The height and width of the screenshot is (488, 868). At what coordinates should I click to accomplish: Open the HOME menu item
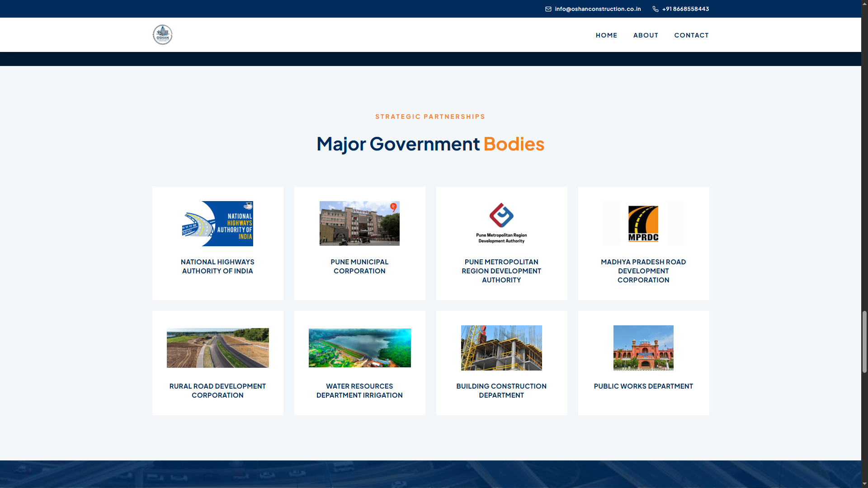(x=606, y=35)
